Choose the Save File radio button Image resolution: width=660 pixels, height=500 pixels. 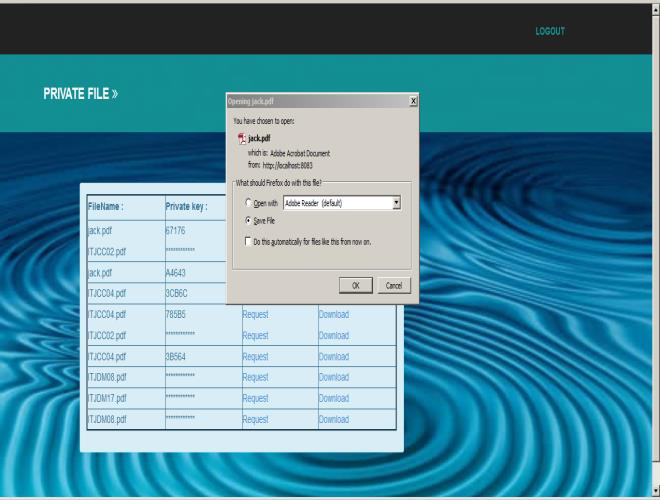[x=248, y=220]
